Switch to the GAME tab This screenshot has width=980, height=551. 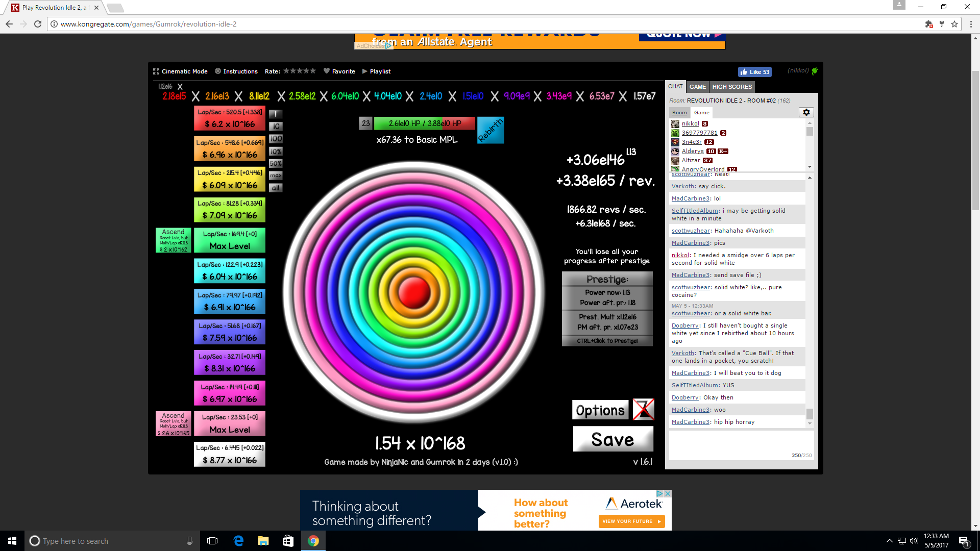tap(697, 87)
